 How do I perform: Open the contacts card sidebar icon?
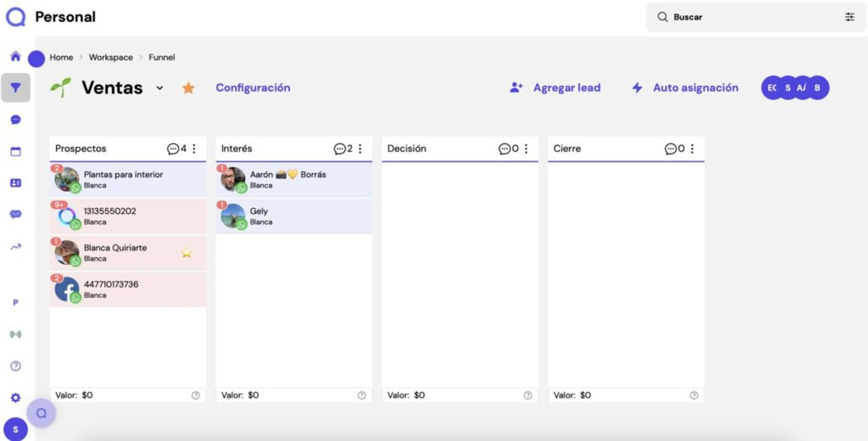pos(16,183)
